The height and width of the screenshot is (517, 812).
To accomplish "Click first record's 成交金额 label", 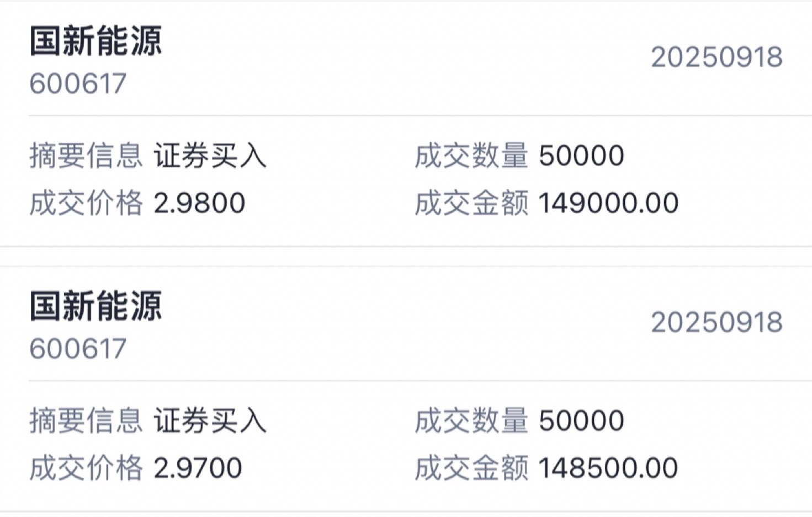I will pyautogui.click(x=471, y=203).
